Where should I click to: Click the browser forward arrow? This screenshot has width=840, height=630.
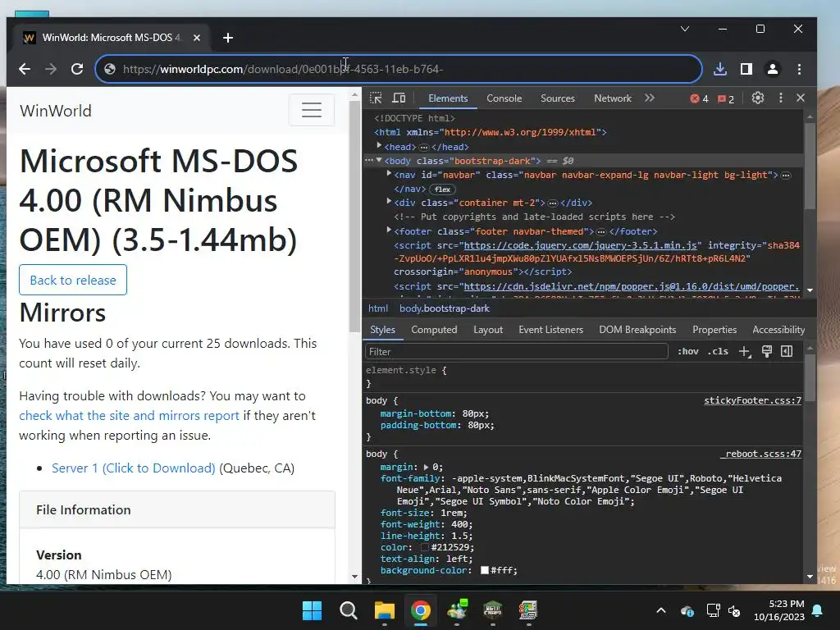pyautogui.click(x=51, y=69)
